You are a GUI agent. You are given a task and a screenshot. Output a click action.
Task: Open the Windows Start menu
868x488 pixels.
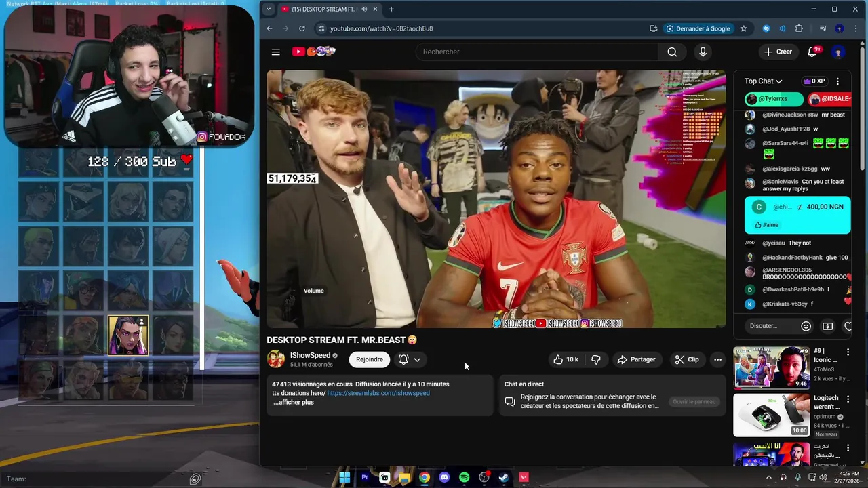344,477
